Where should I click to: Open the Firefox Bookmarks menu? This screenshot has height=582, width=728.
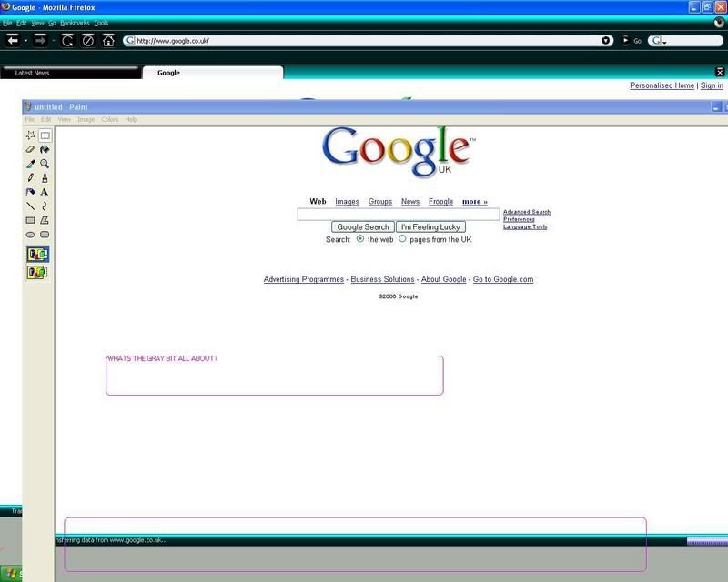point(75,23)
